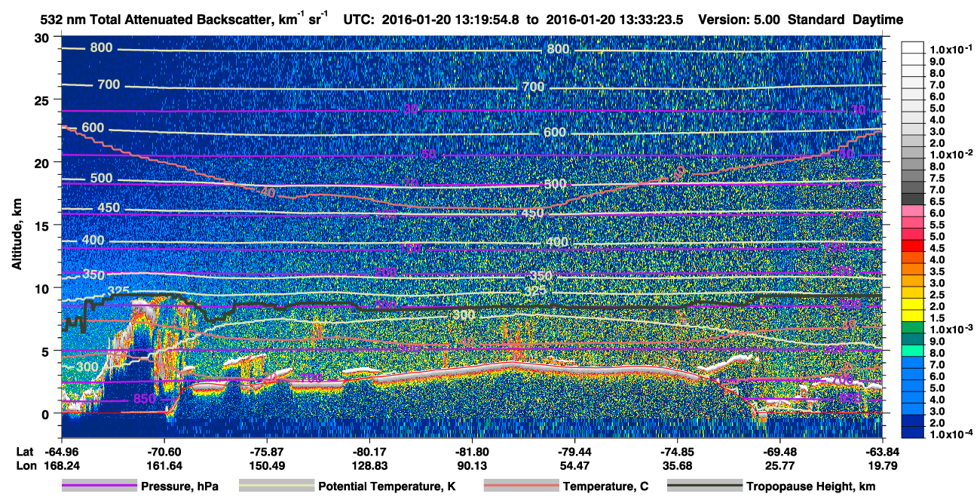Click the dark Tropopause Height legend line swatch
The height and width of the screenshot is (503, 980).
click(x=704, y=486)
